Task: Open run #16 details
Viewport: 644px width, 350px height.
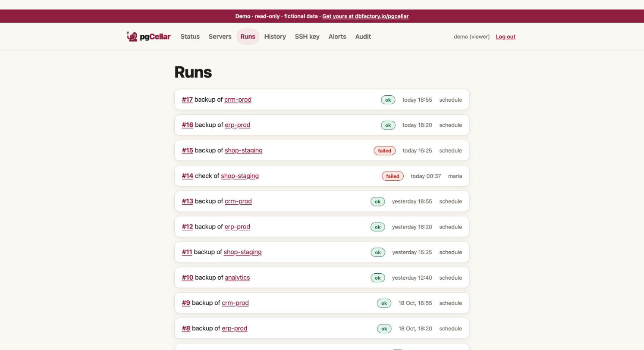Action: click(x=188, y=125)
